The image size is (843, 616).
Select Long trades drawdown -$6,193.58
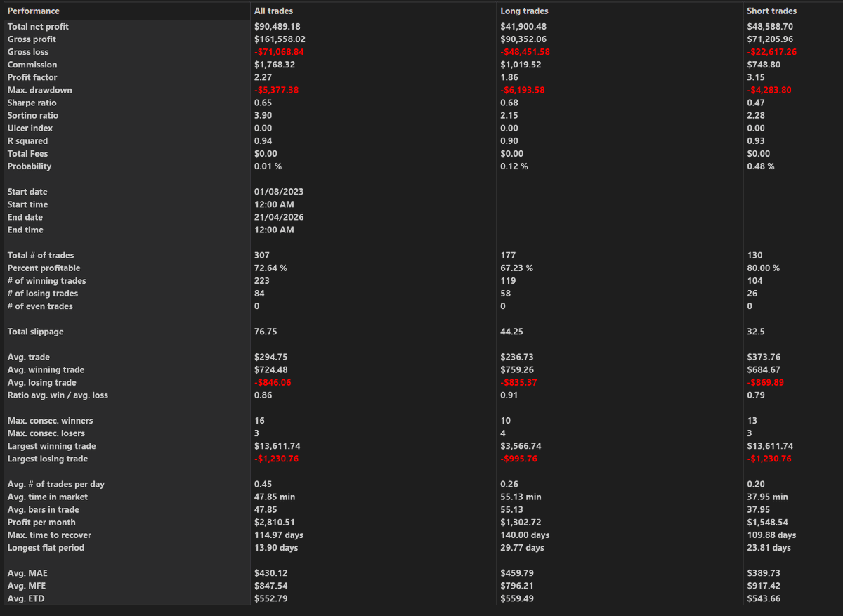[x=523, y=90]
